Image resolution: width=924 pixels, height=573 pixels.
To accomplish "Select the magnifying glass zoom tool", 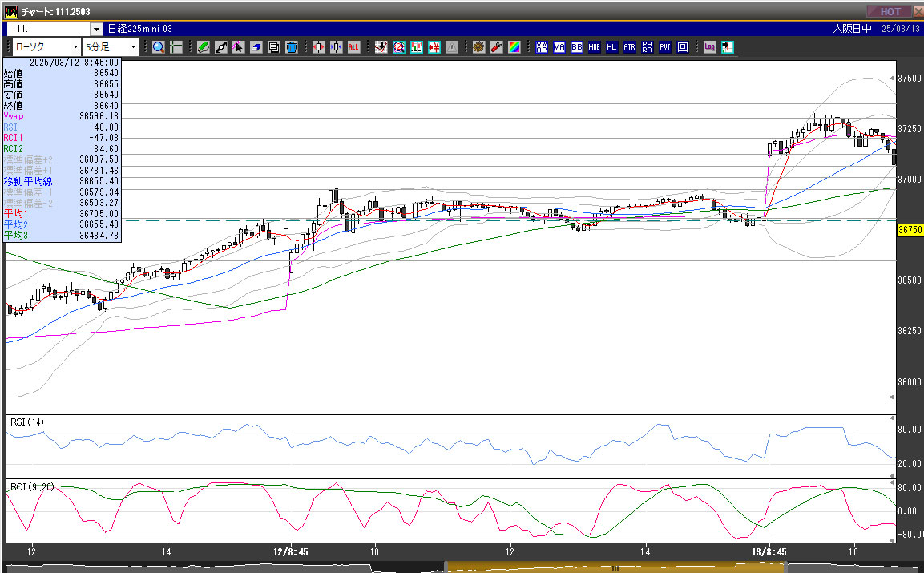I will click(x=159, y=47).
